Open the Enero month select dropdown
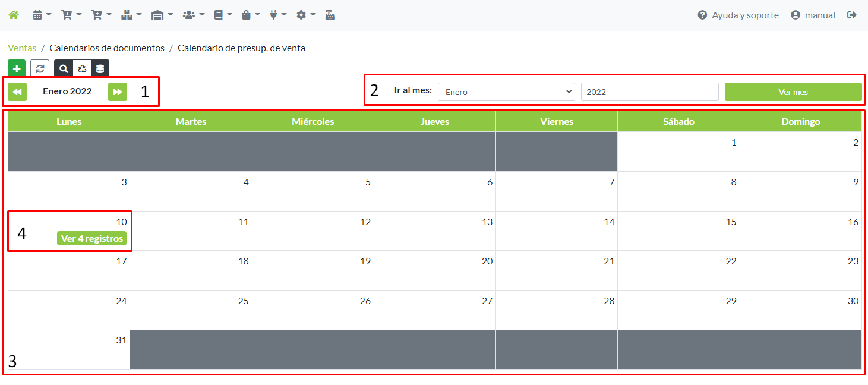Screen dimensions: 868x385 tap(506, 92)
